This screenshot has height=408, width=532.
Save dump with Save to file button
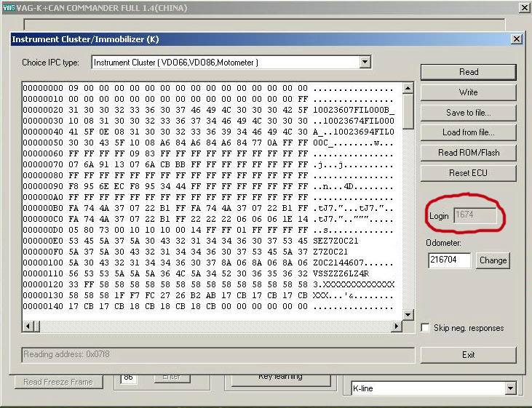468,113
